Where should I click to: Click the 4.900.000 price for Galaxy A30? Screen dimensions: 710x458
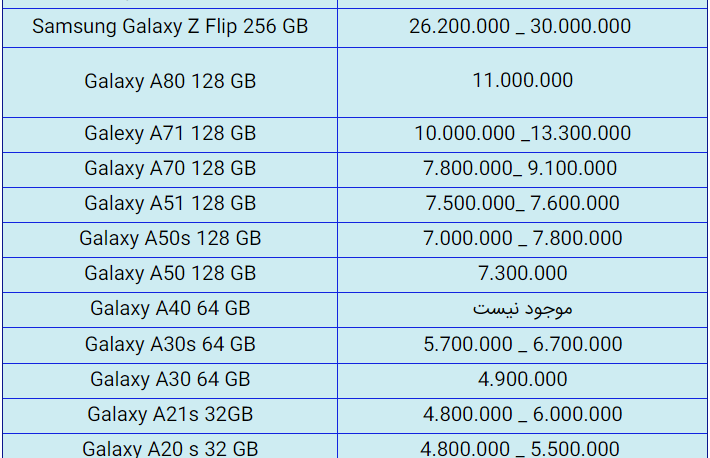523,380
